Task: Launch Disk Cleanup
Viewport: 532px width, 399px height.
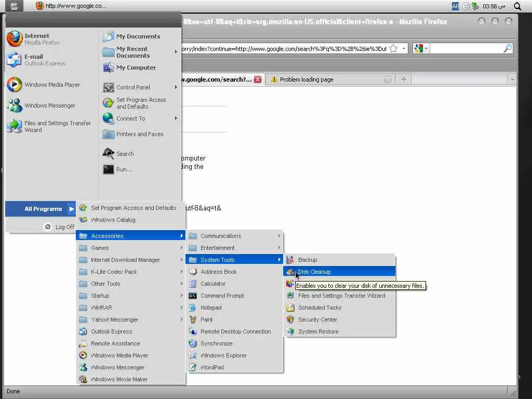Action: click(340, 272)
